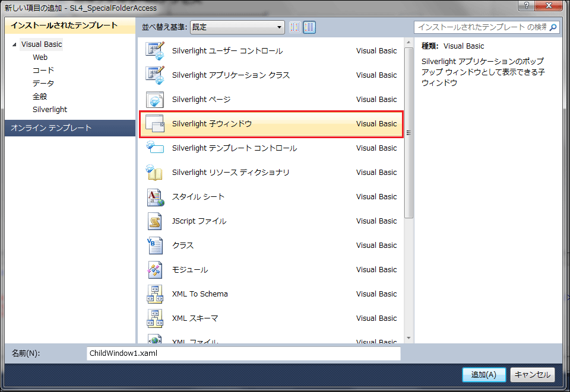The image size is (570, 392).
Task: Collapse the Visual Basic tree node
Action: [x=14, y=44]
